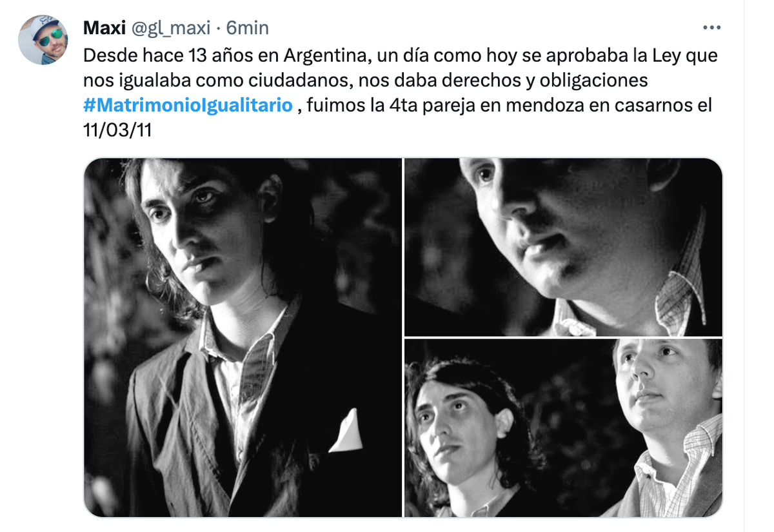The width and height of the screenshot is (774, 532).
Task: Open the tweet via 6min timestamp
Action: pos(248,28)
